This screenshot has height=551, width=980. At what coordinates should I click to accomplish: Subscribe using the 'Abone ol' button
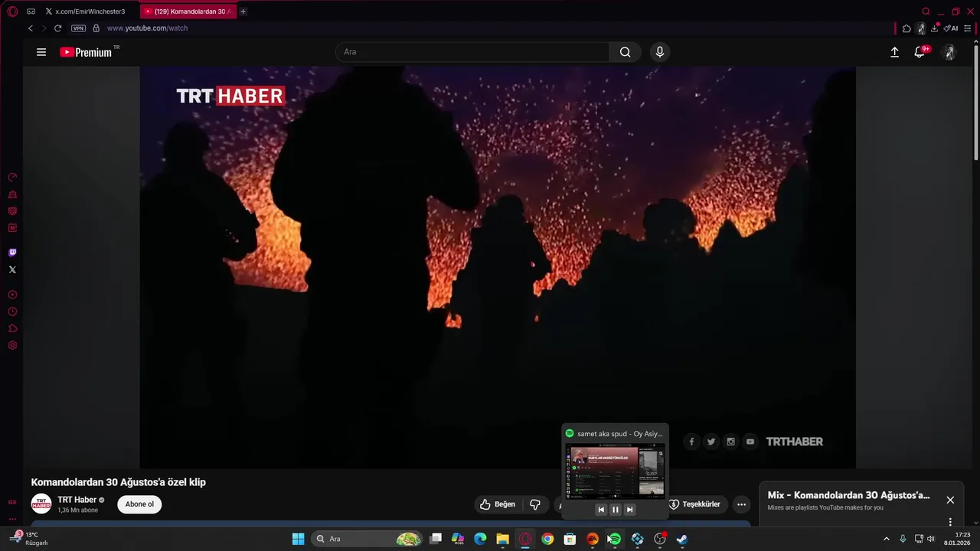pos(139,504)
